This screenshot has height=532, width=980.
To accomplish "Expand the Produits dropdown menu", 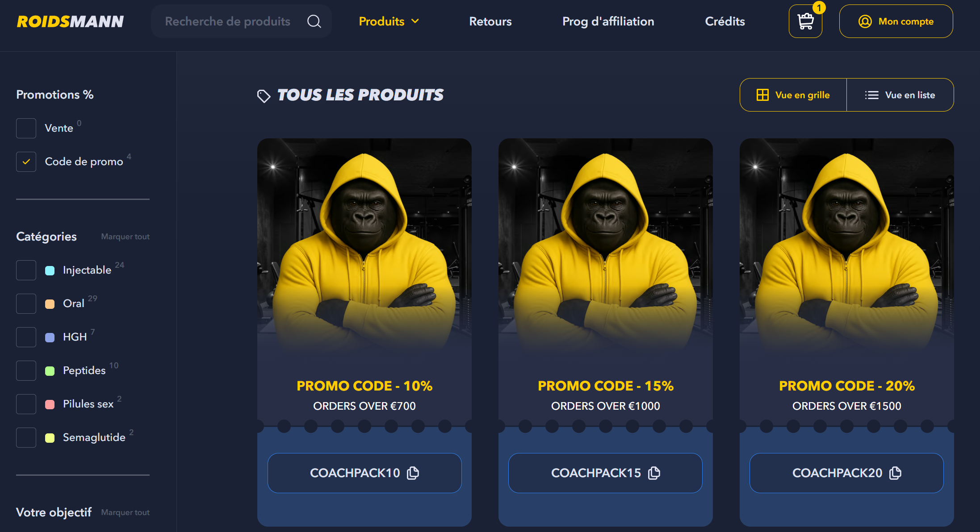I will point(389,21).
